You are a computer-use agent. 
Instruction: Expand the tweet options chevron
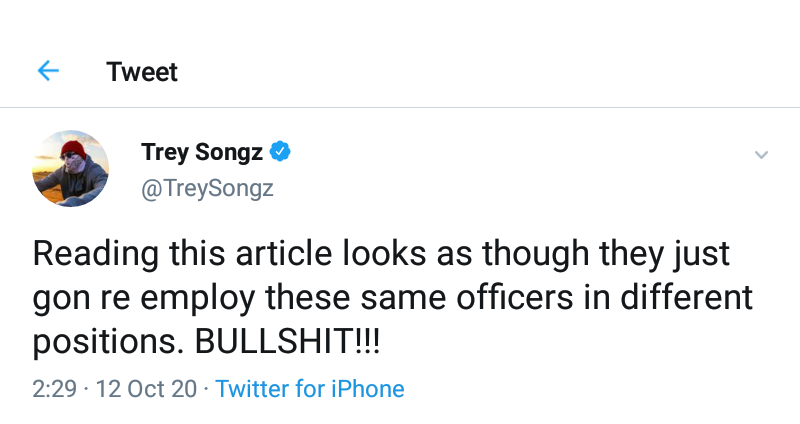[761, 155]
